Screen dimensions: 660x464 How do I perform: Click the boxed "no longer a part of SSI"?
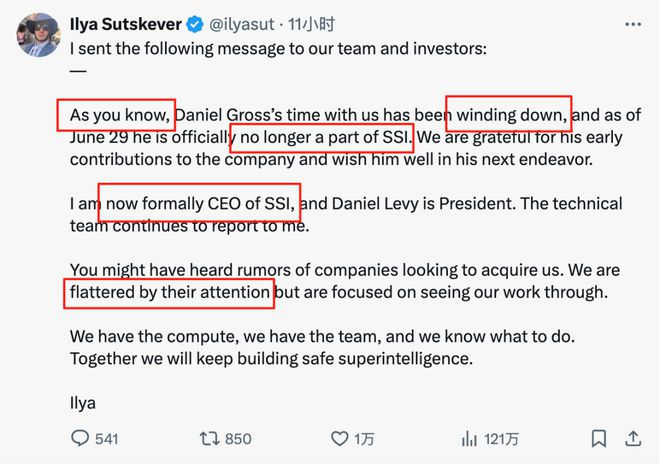[321, 136]
